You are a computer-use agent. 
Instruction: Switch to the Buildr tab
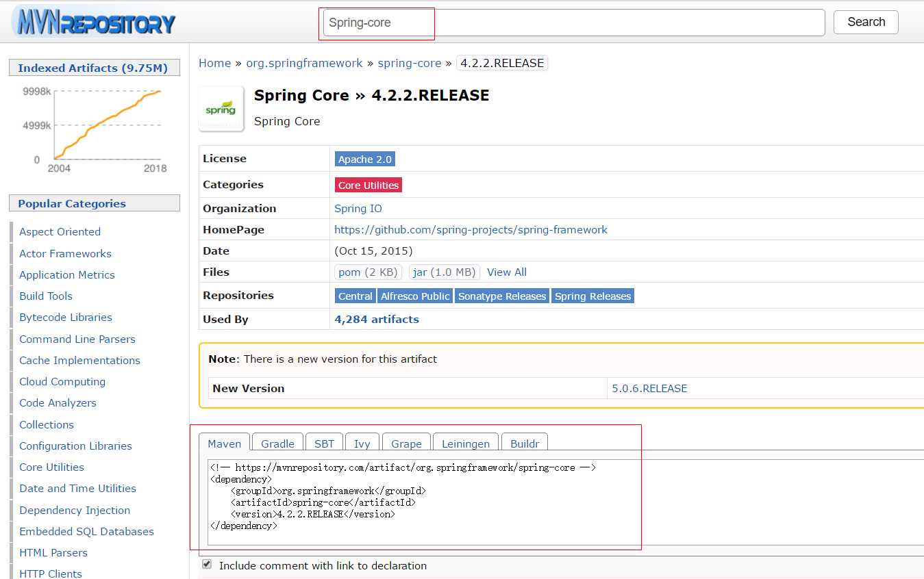pos(525,443)
